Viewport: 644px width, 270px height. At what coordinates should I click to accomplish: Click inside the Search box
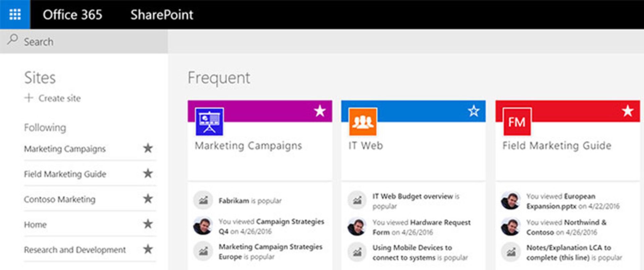84,41
